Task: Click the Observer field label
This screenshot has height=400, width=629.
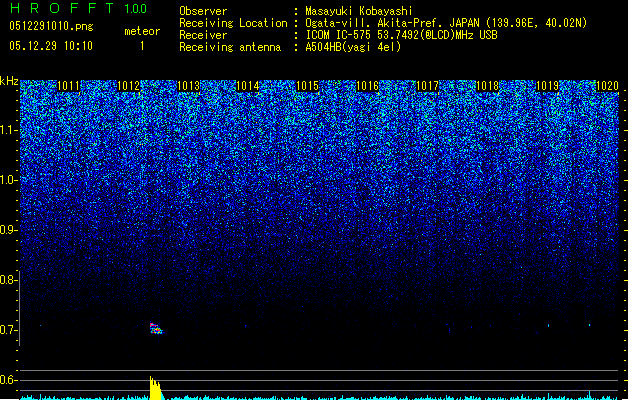Action: click(203, 11)
